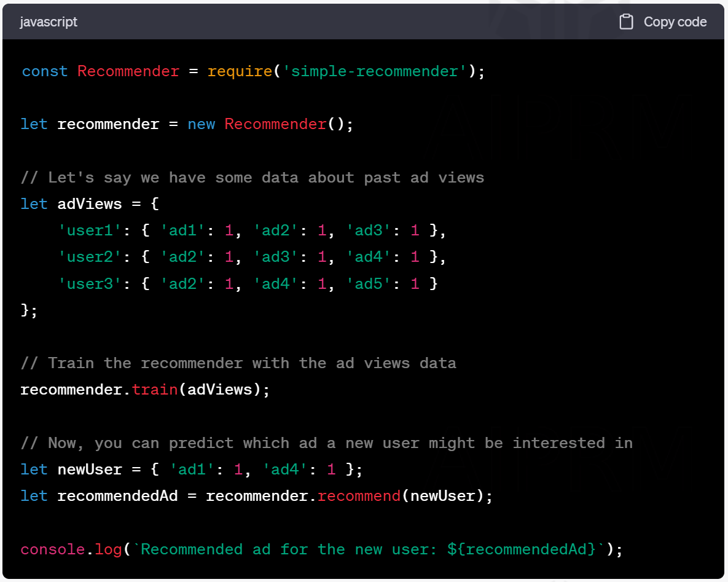Click the clipboard icon in code header
Screen dimensions: 728x582
point(626,22)
